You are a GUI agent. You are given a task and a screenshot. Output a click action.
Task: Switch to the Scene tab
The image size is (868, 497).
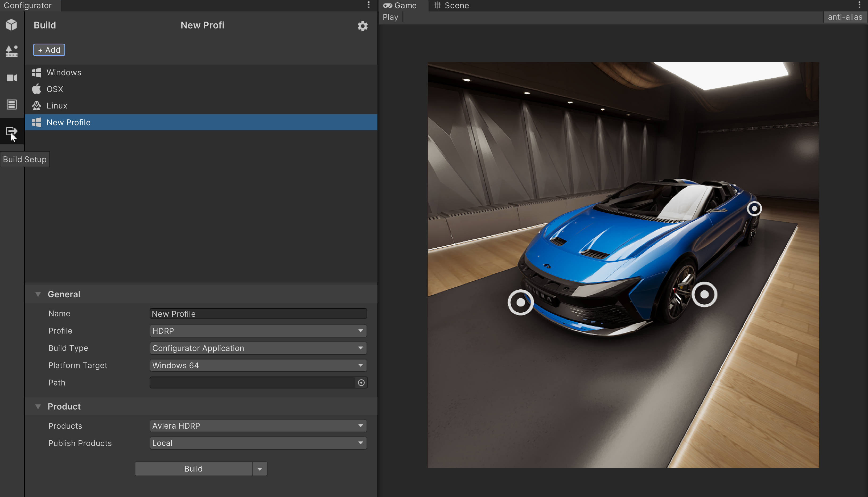click(452, 6)
